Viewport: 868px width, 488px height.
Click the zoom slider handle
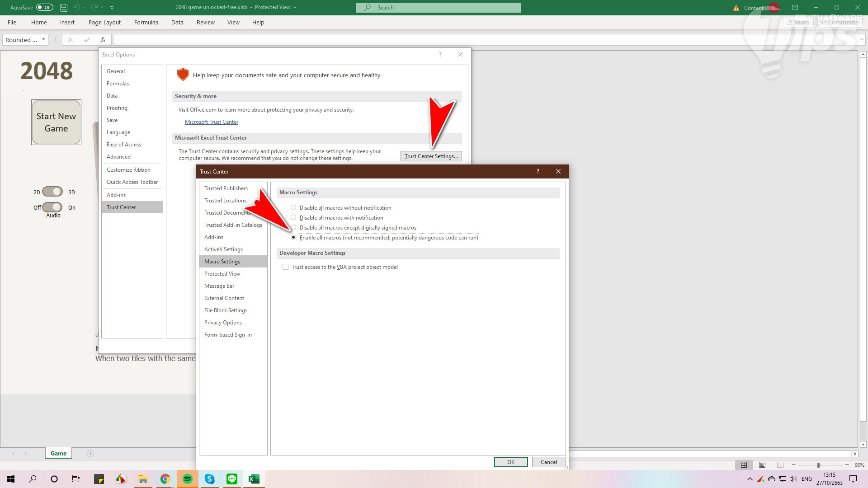tap(818, 465)
